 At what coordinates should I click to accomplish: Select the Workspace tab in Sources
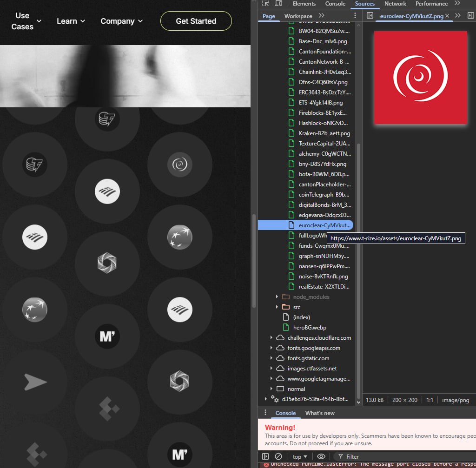point(298,16)
